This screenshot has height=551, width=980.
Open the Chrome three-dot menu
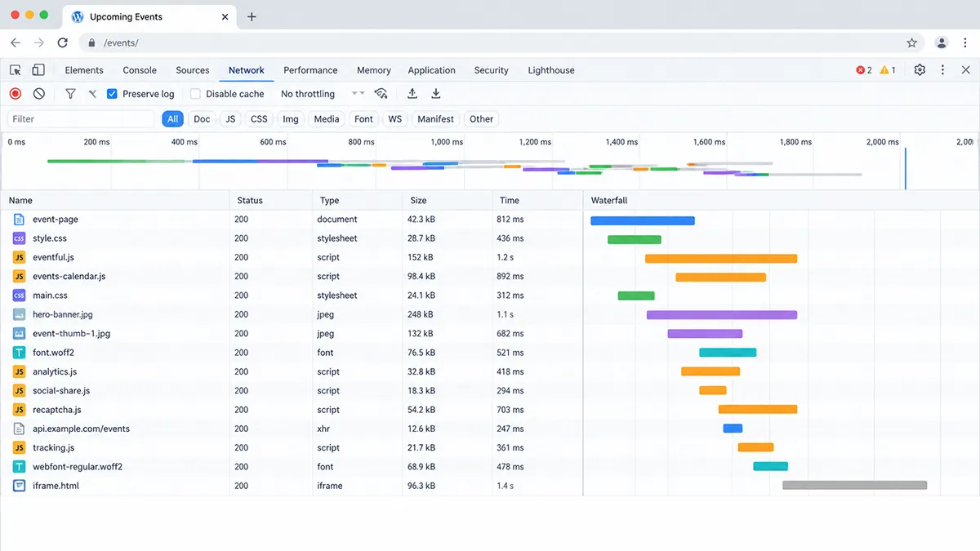click(x=964, y=42)
